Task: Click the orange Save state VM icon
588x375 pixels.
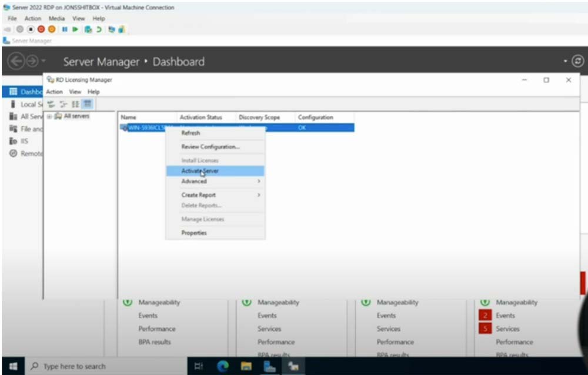Action: tap(51, 29)
